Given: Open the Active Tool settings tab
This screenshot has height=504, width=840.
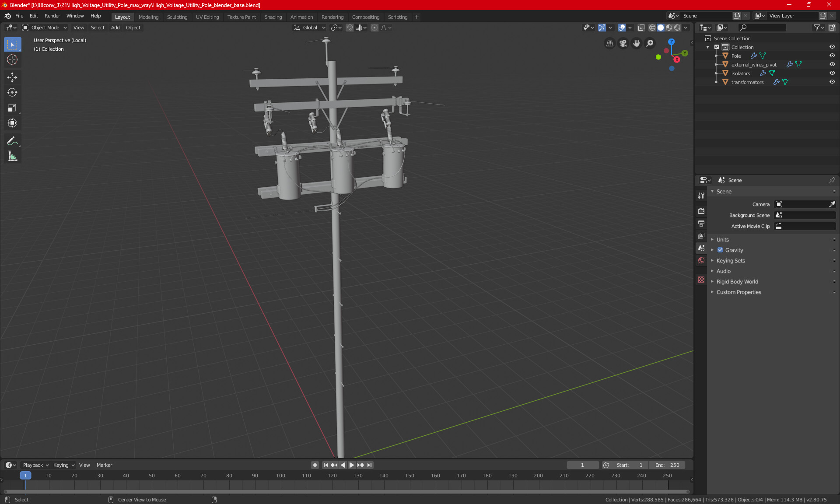Looking at the screenshot, I should tap(701, 196).
